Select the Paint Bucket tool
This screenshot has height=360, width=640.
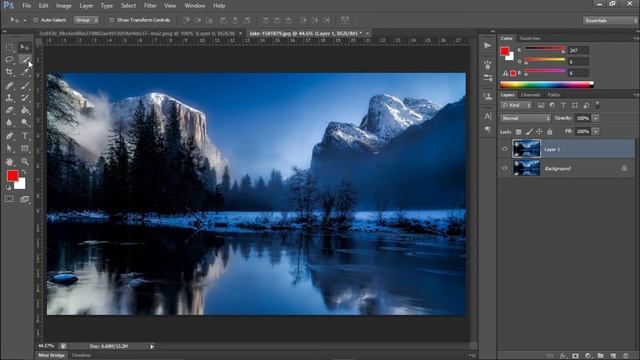pyautogui.click(x=24, y=110)
